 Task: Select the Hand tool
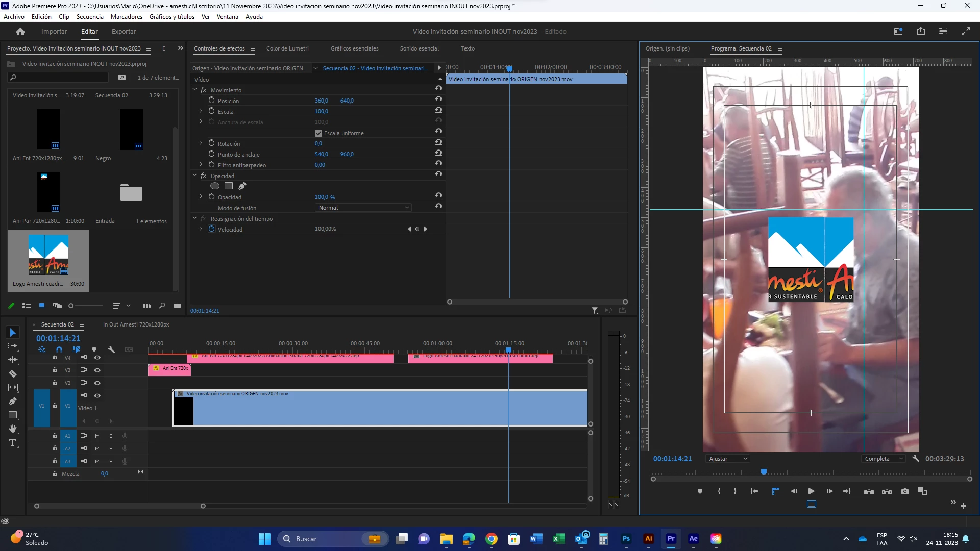click(13, 429)
